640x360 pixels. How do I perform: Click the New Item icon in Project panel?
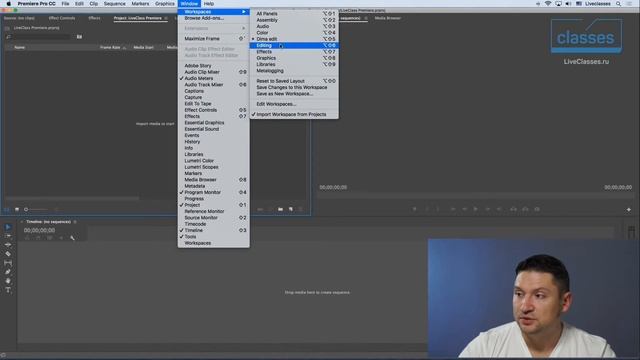pos(291,209)
